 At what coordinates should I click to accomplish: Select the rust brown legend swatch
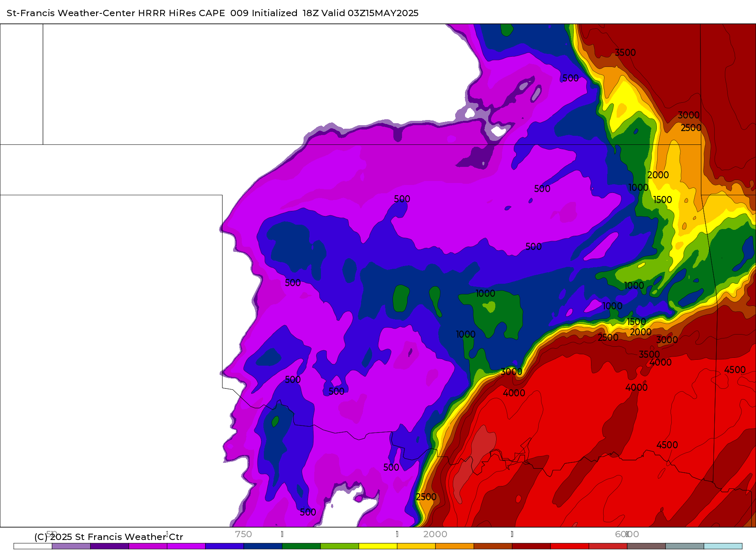[x=493, y=546]
